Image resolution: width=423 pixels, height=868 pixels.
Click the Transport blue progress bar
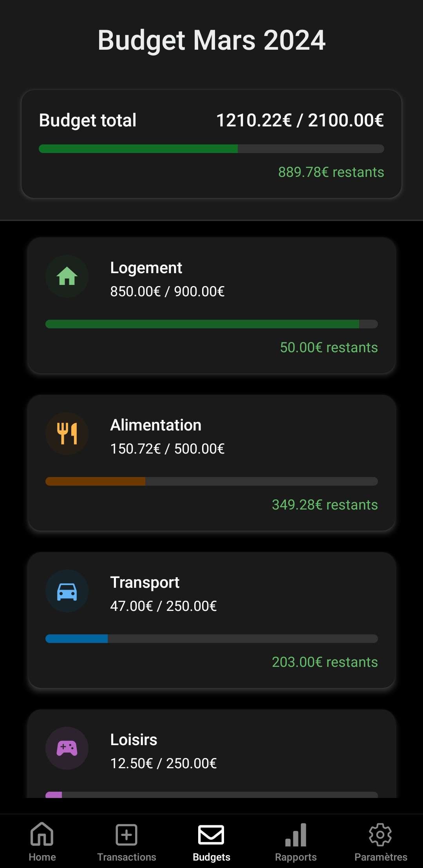[211, 639]
